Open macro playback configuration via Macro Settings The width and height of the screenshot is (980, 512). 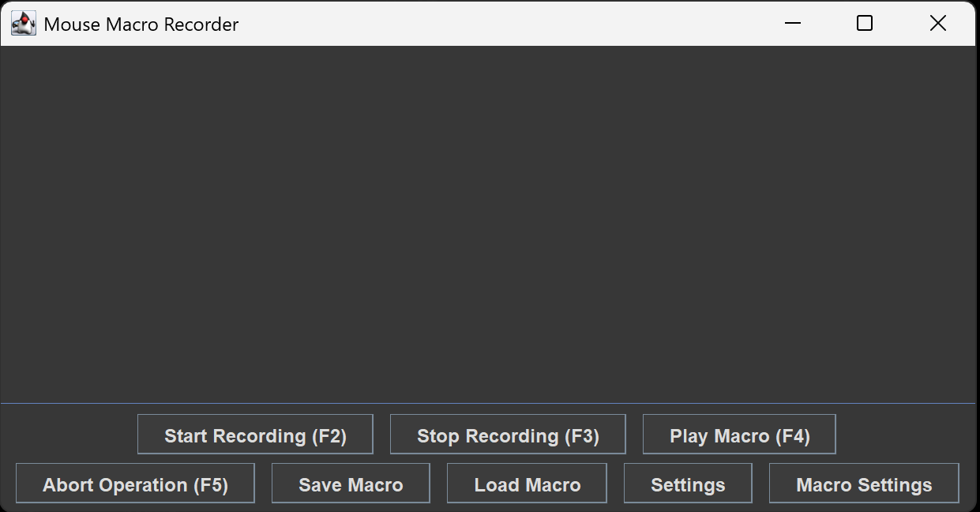[x=862, y=484]
